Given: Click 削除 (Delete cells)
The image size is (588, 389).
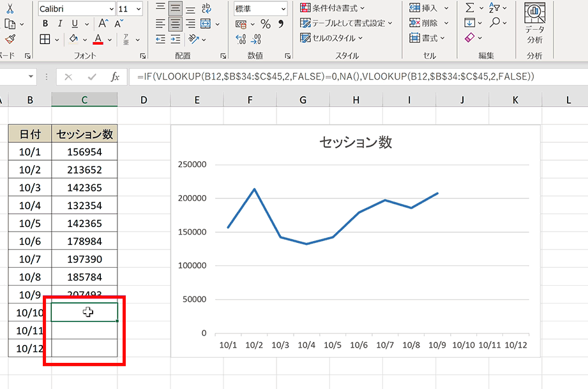Looking at the screenshot, I should [x=424, y=23].
